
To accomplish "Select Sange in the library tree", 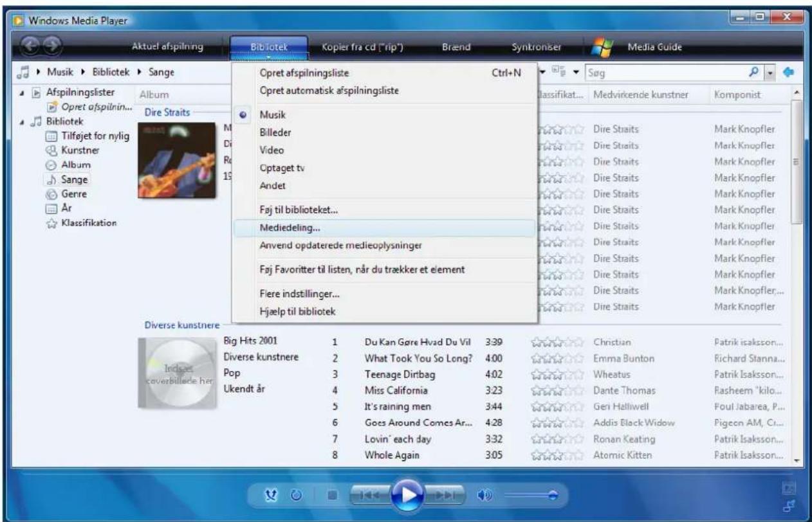I will [68, 179].
